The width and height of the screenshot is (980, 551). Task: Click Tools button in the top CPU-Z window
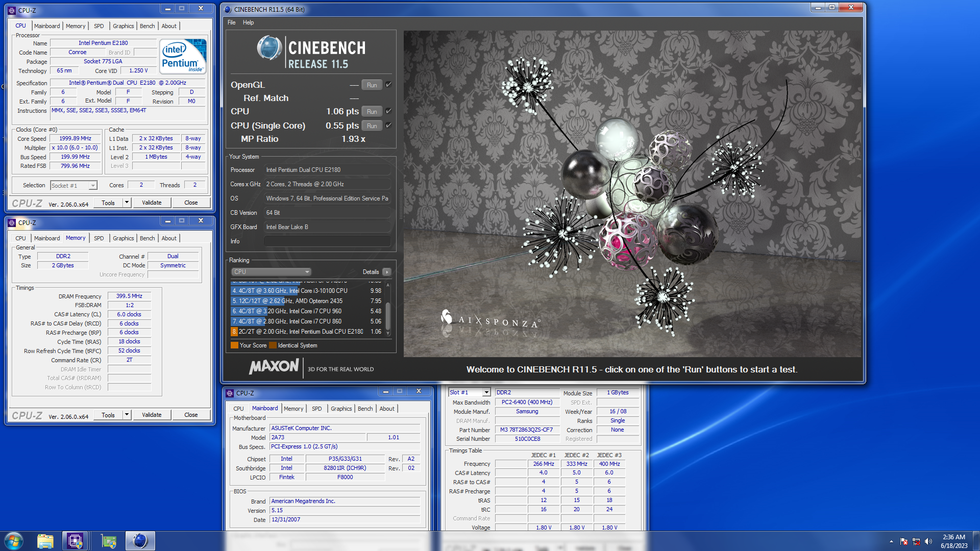click(108, 203)
